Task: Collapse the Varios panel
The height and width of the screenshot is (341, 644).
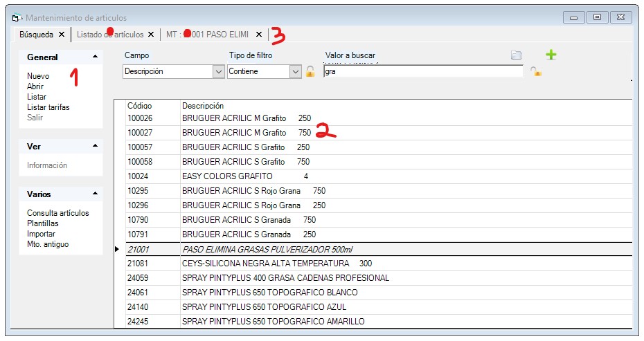Action: pos(96,193)
